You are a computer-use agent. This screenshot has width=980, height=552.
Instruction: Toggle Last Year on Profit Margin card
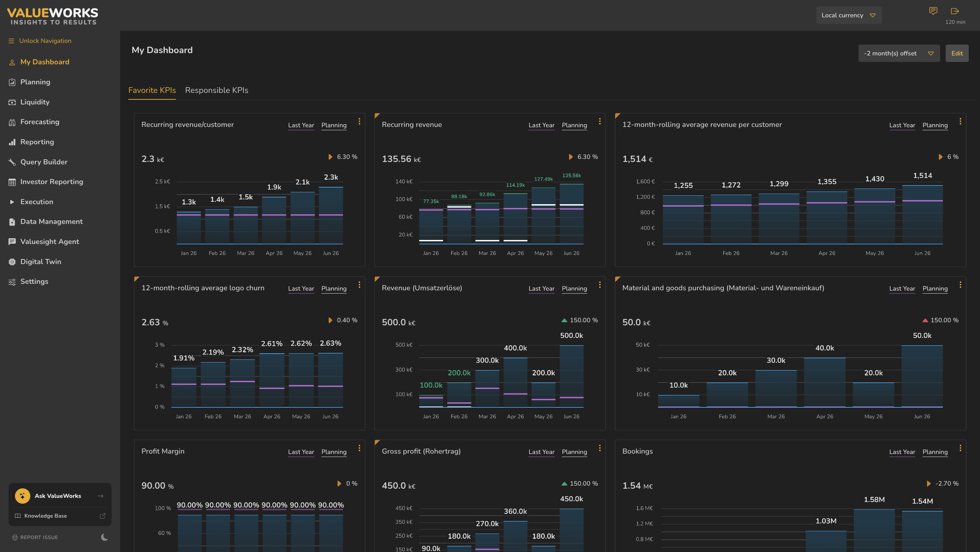[301, 452]
